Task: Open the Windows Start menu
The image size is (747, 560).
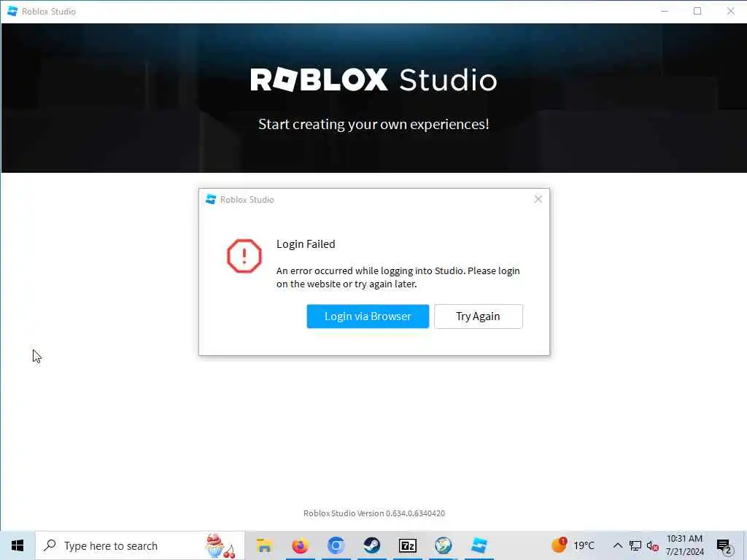Action: point(18,545)
